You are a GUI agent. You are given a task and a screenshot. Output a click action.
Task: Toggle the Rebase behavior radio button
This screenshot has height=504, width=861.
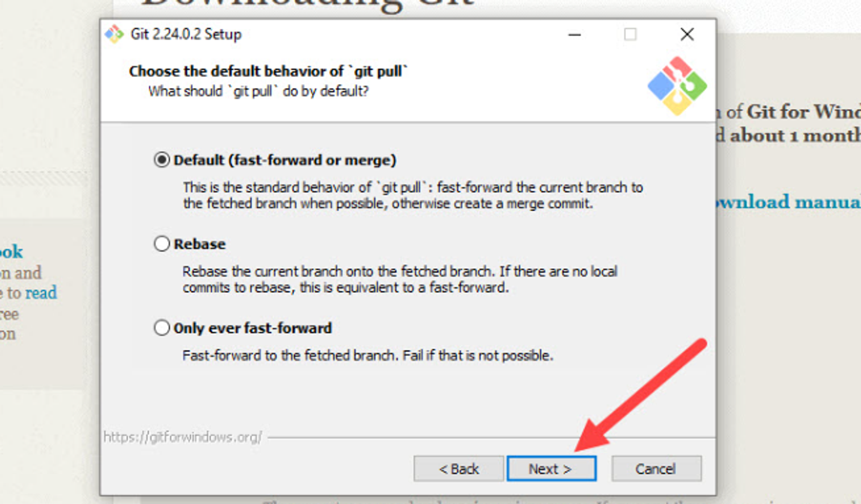162,244
